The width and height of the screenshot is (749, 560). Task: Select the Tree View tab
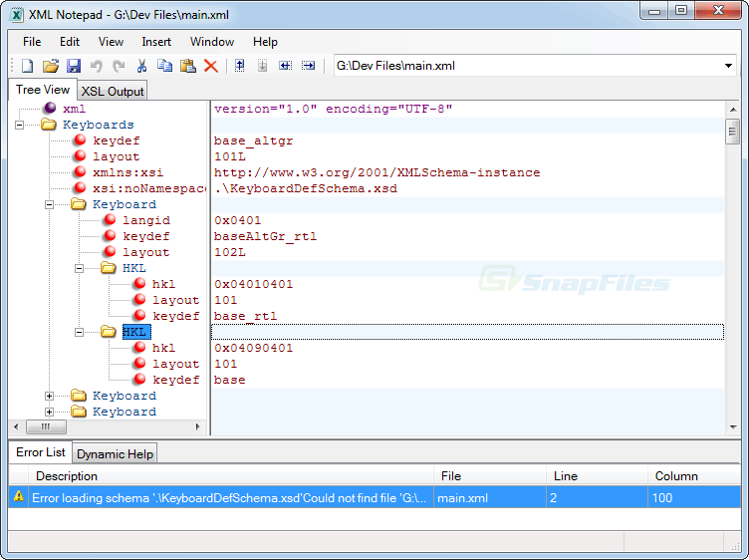click(43, 90)
